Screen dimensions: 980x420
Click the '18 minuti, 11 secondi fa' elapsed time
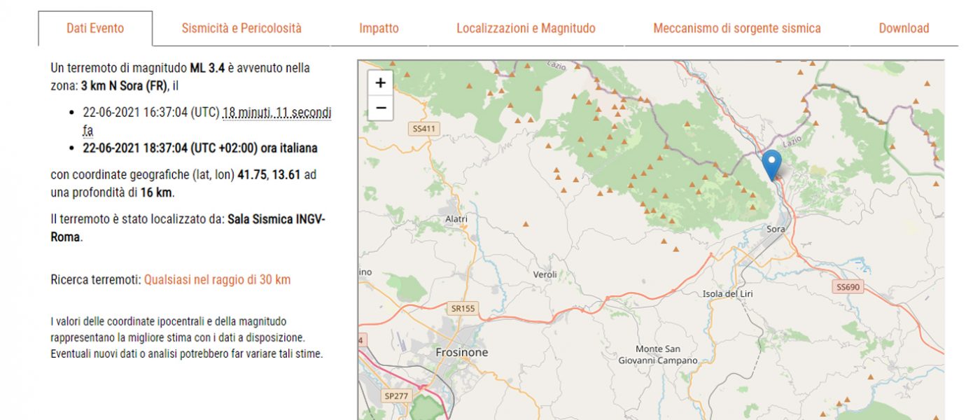(x=276, y=113)
